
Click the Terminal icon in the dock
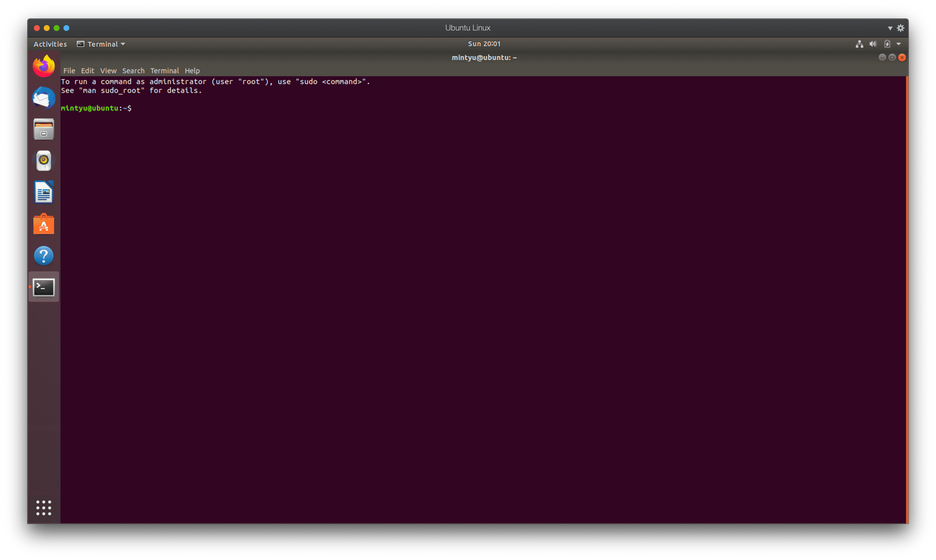44,288
